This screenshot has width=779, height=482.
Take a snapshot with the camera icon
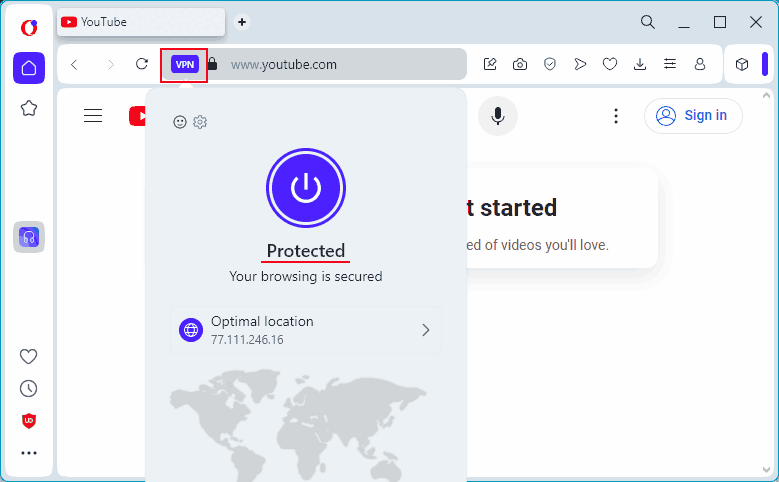coord(520,64)
